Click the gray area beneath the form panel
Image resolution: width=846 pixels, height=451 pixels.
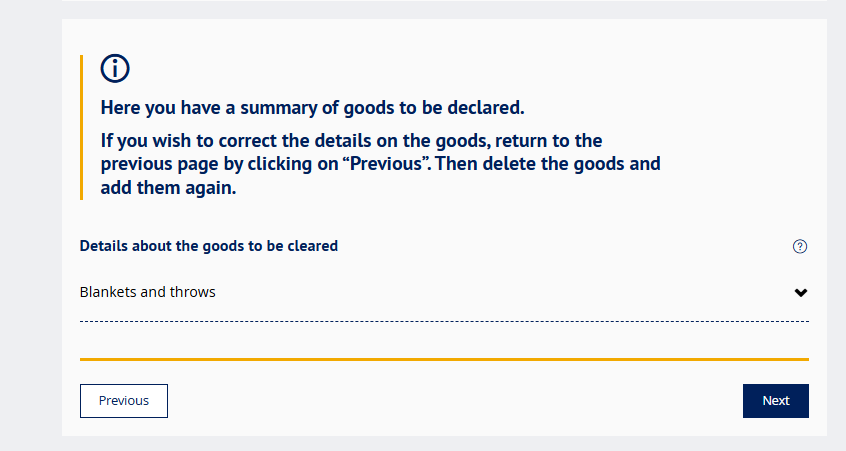tap(444, 444)
